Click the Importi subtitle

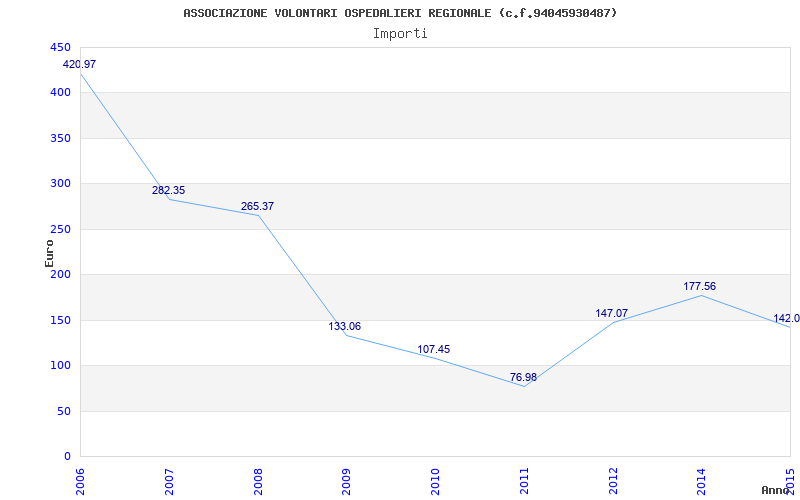(400, 34)
